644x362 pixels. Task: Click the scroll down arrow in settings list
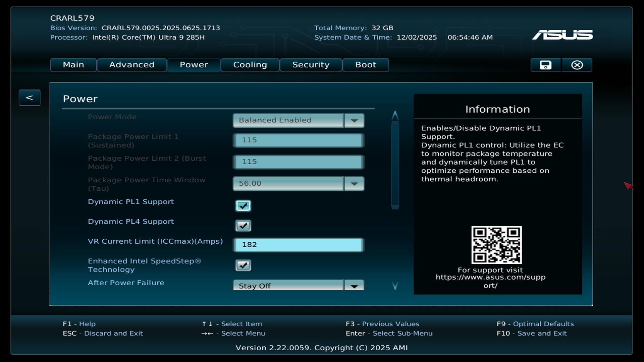click(395, 286)
